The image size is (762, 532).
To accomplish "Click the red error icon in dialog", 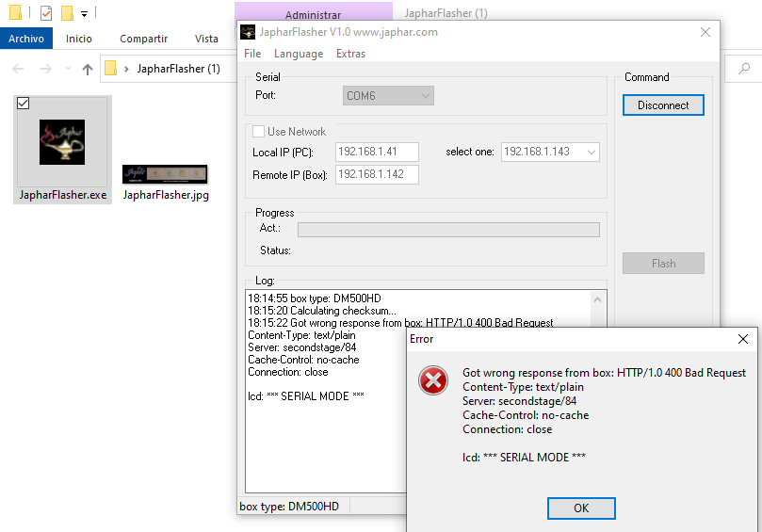I will point(433,380).
